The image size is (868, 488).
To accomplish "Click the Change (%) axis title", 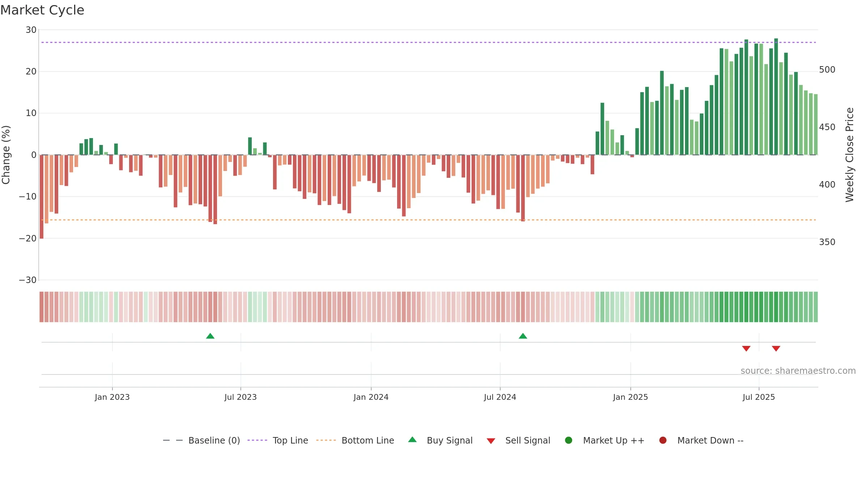I will pyautogui.click(x=6, y=155).
